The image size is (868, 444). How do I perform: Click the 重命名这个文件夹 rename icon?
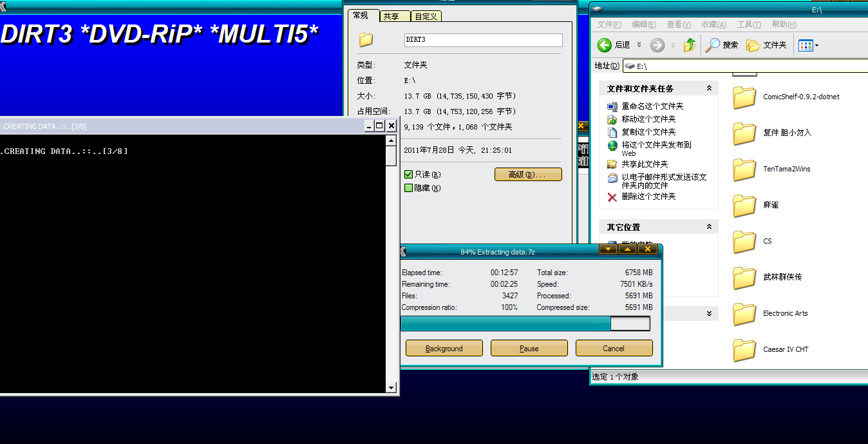pyautogui.click(x=612, y=106)
